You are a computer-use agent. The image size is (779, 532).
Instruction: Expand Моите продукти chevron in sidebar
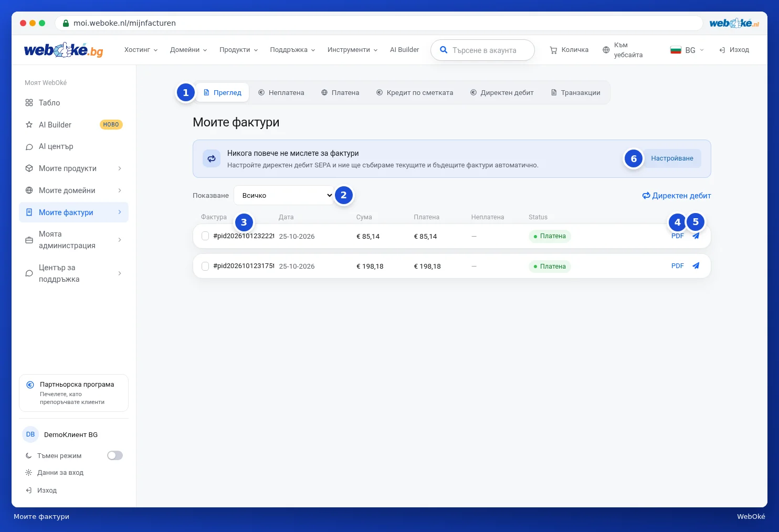pyautogui.click(x=120, y=168)
